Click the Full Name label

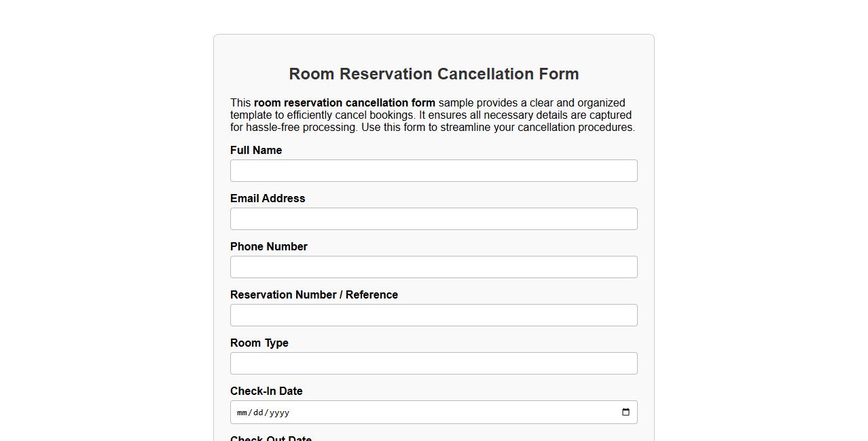tap(256, 150)
